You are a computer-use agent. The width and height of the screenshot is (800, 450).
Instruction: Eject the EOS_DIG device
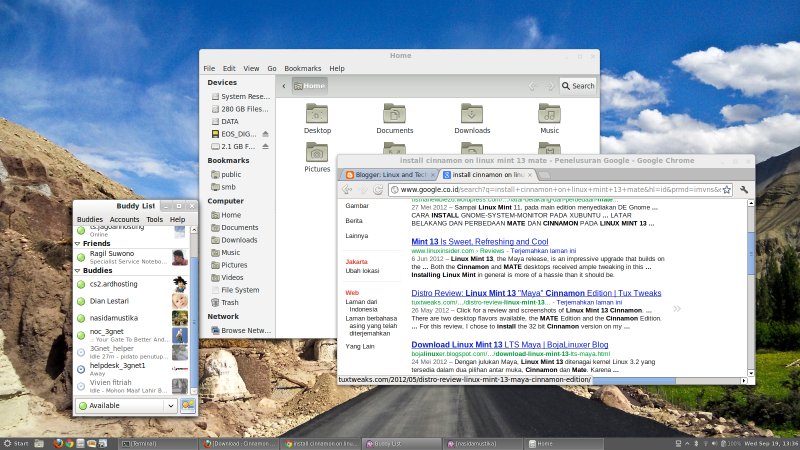[x=265, y=134]
